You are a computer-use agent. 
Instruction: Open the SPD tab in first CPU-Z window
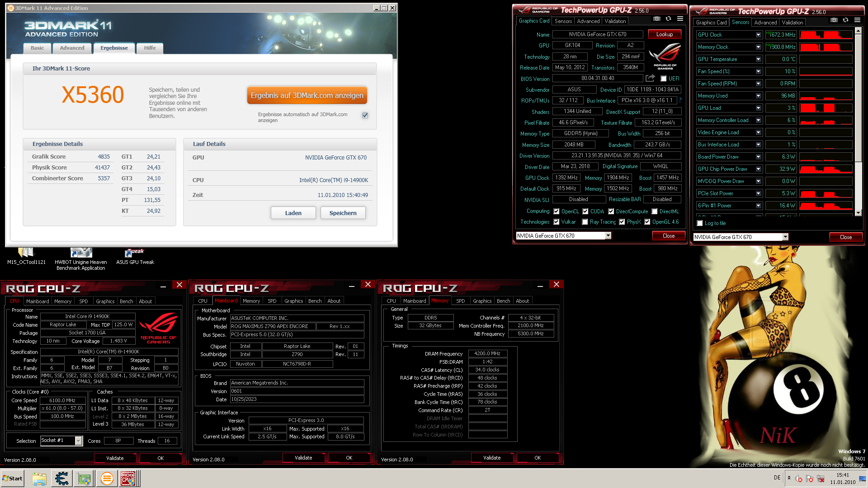click(84, 301)
